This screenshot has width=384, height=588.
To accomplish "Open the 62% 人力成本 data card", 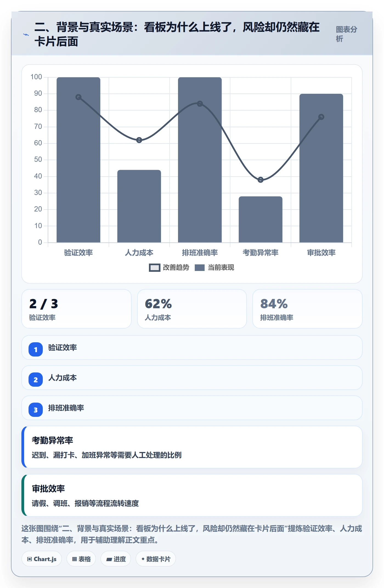I will click(x=192, y=309).
